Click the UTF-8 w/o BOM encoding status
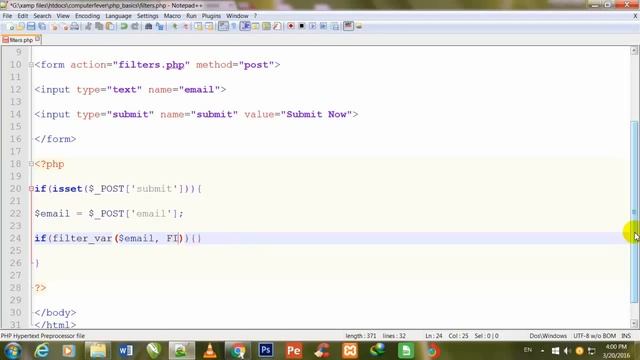 point(594,336)
